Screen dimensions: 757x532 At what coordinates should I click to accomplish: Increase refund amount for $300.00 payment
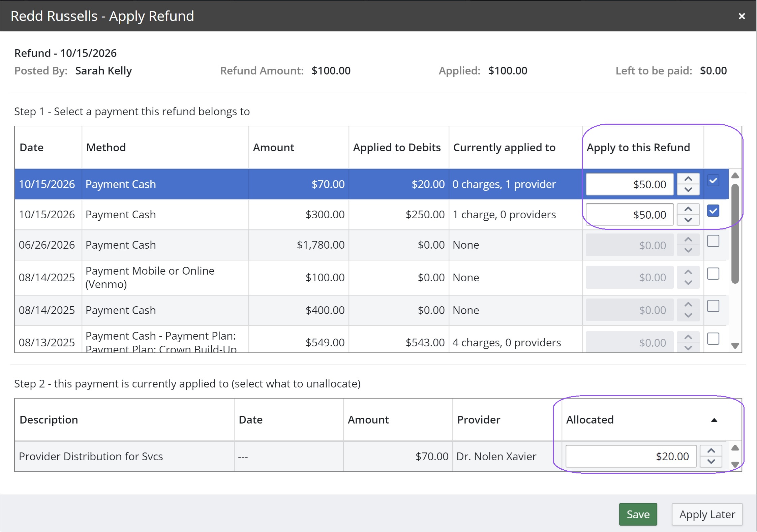coord(688,209)
